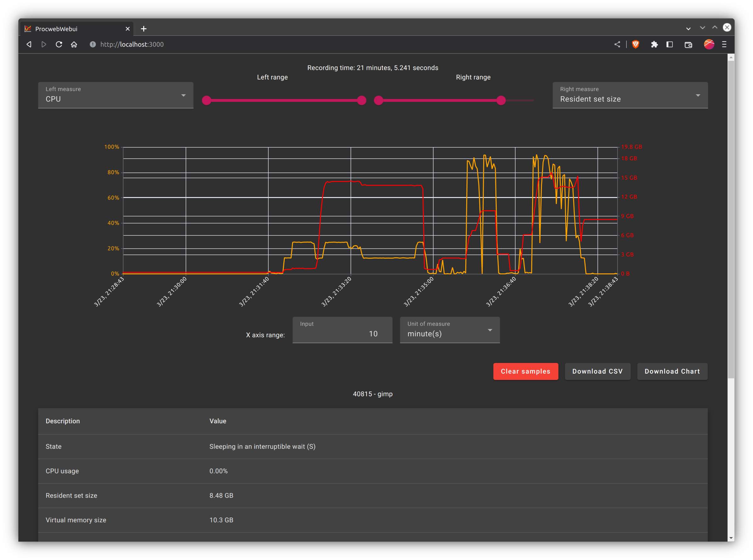753x560 pixels.
Task: Click the Brave shields lion icon
Action: (636, 44)
